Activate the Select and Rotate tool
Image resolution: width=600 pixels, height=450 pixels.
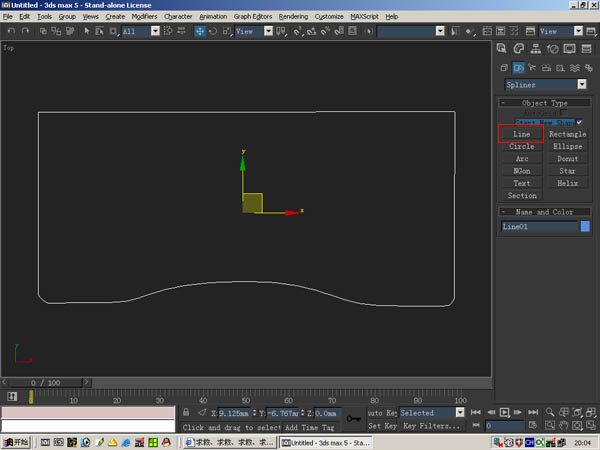pos(213,31)
